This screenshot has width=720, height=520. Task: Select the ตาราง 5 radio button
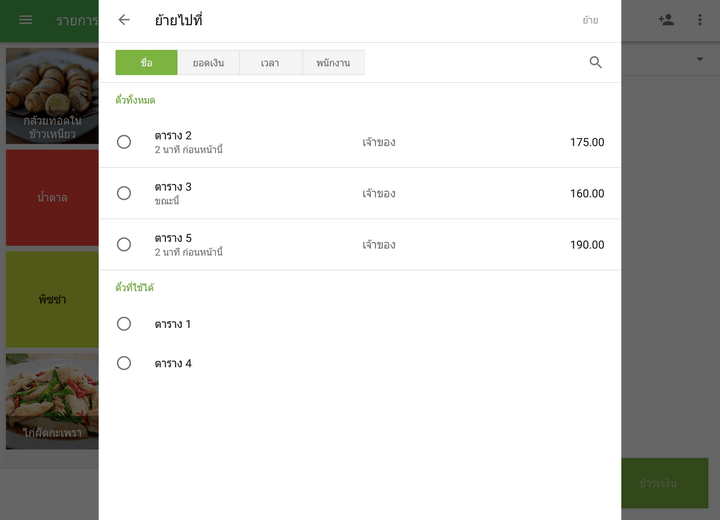pyautogui.click(x=124, y=244)
